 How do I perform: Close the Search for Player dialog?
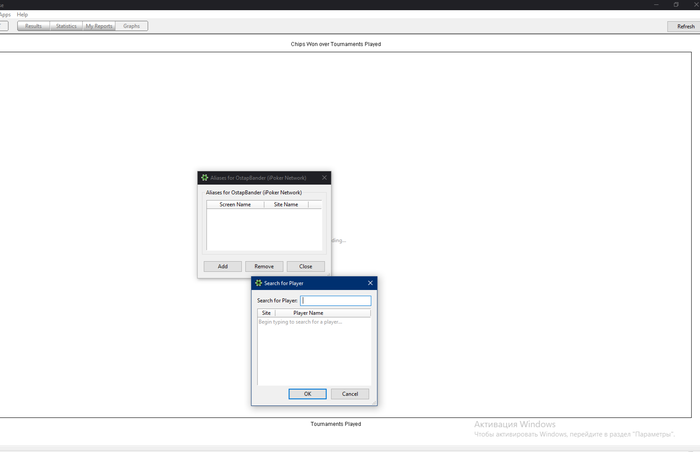(370, 283)
